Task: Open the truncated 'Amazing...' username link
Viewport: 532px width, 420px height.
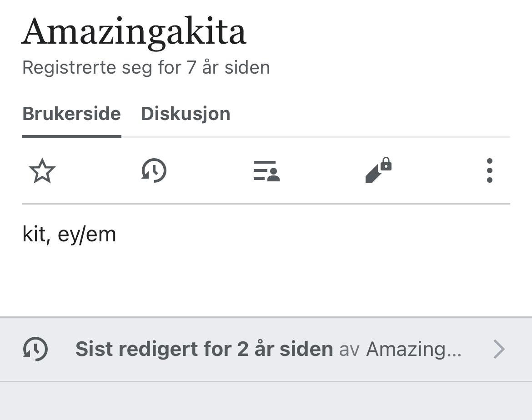Action: tap(414, 350)
